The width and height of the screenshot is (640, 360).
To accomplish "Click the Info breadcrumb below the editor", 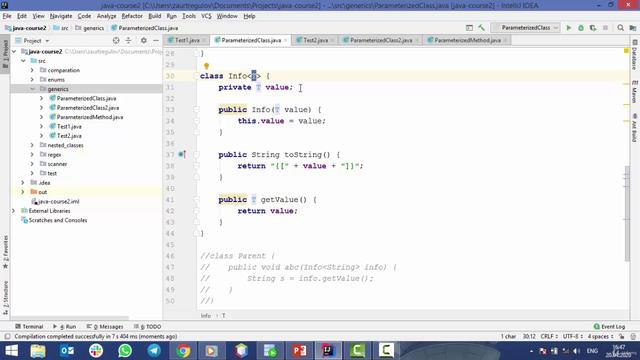I will pyautogui.click(x=206, y=316).
